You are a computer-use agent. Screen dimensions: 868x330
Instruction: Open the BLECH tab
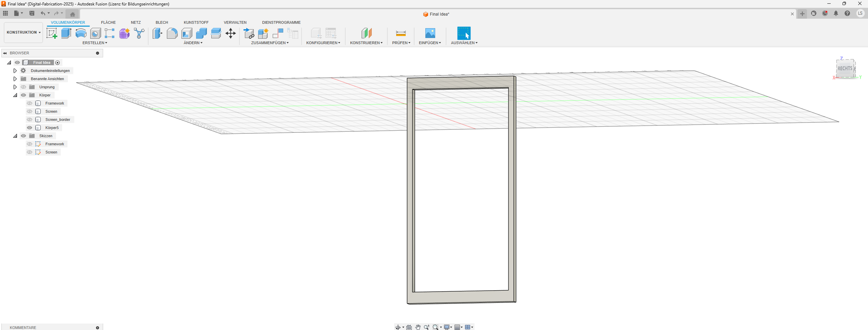click(162, 22)
